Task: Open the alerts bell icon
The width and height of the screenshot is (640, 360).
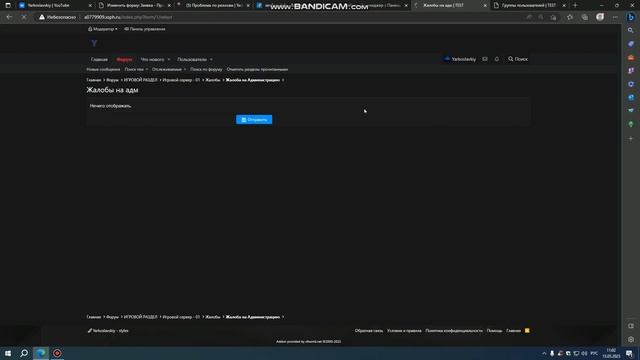Action: tap(497, 59)
